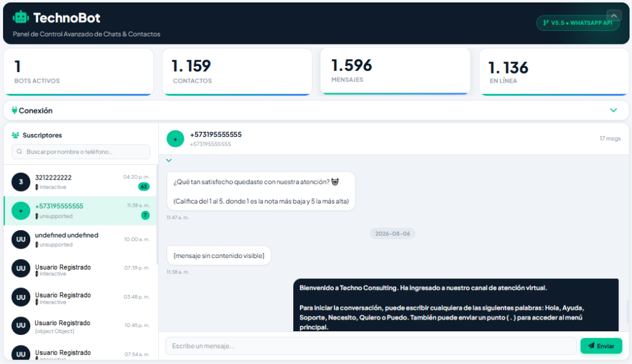The image size is (632, 364).
Task: Open Usuario Registrado chat from 07:39 p. m.
Action: [80, 268]
